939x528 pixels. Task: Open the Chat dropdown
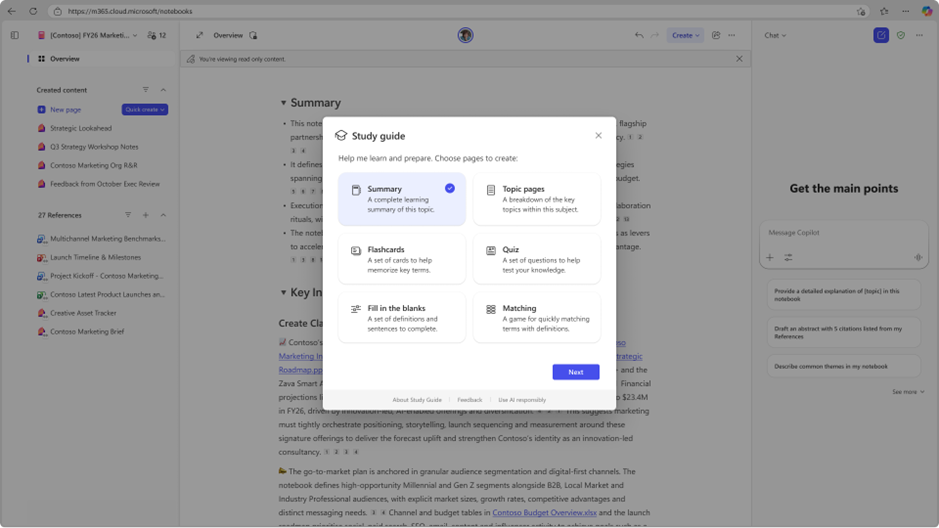point(775,35)
